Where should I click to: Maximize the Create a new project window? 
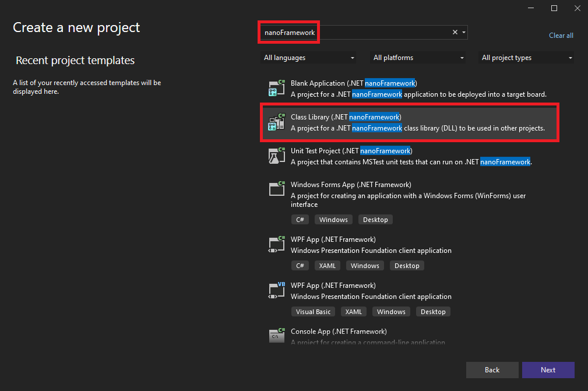554,8
